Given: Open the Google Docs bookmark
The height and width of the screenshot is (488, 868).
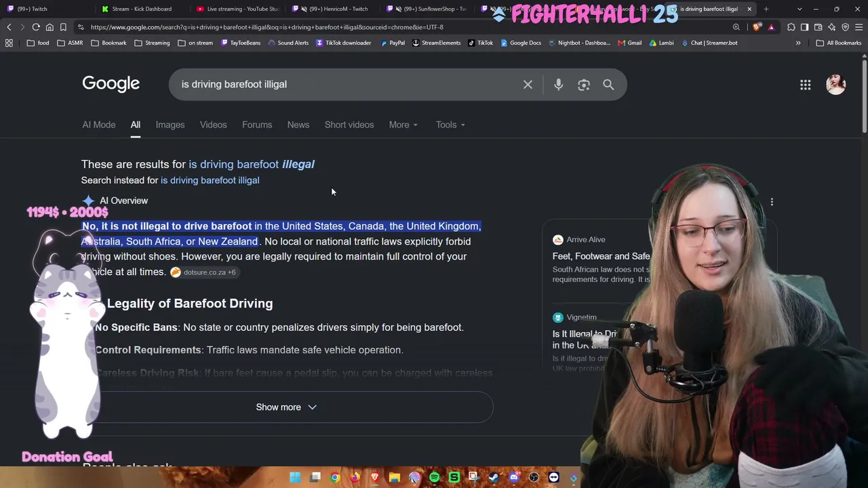Looking at the screenshot, I should coord(521,43).
